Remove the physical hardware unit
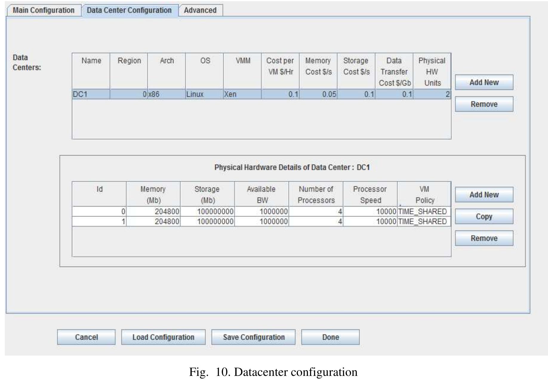Screen dimensions: 548x392 (x=484, y=238)
